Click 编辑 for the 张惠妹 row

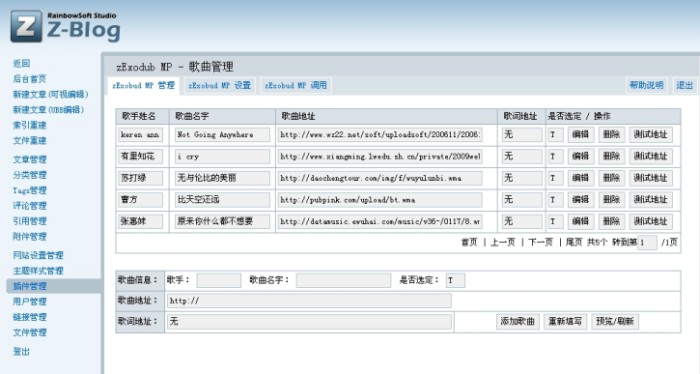pos(581,221)
